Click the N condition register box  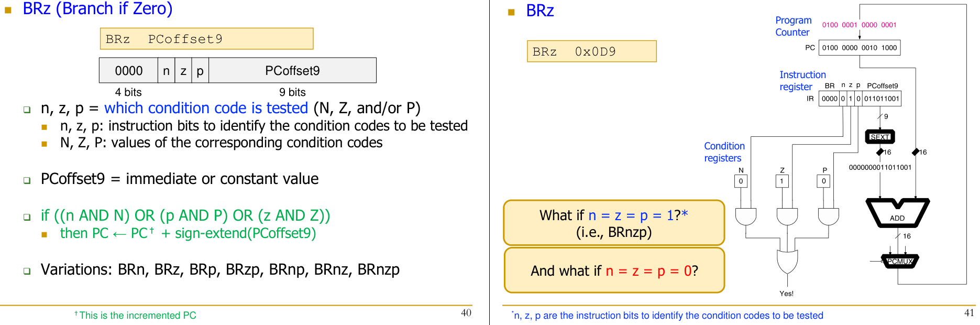741,181
